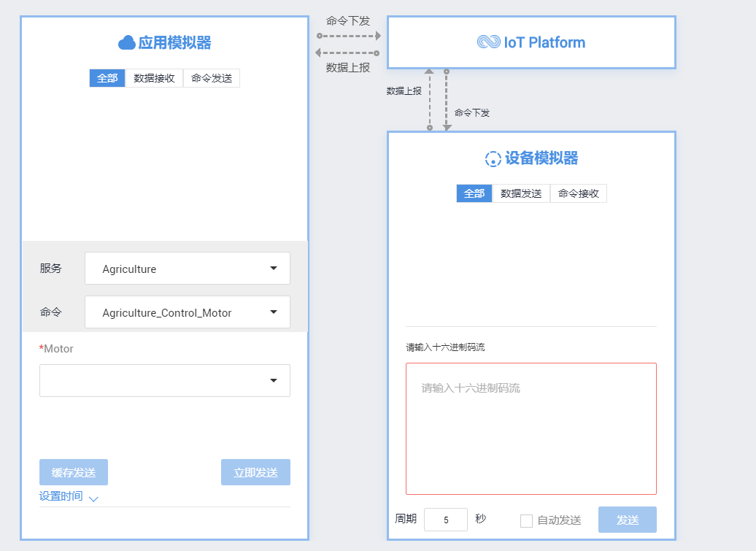Click the dotted-circle 设备模拟器 icon
The height and width of the screenshot is (551, 756).
[493, 158]
